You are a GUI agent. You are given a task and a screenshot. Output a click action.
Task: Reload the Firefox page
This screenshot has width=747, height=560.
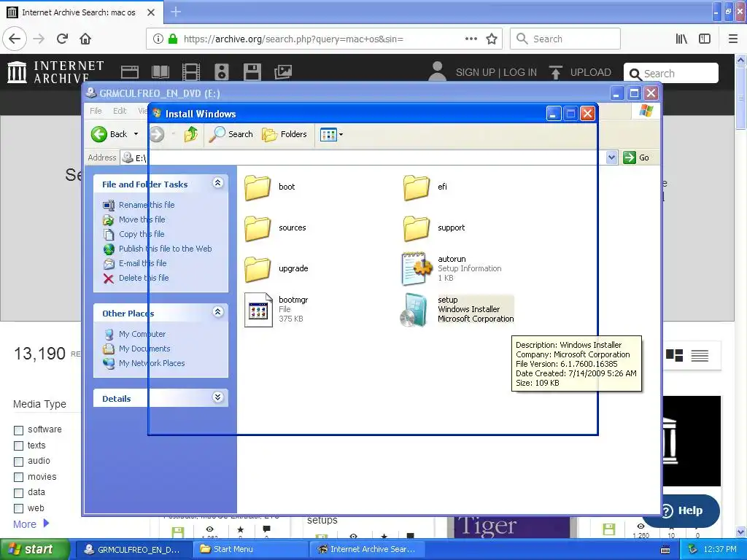click(63, 39)
